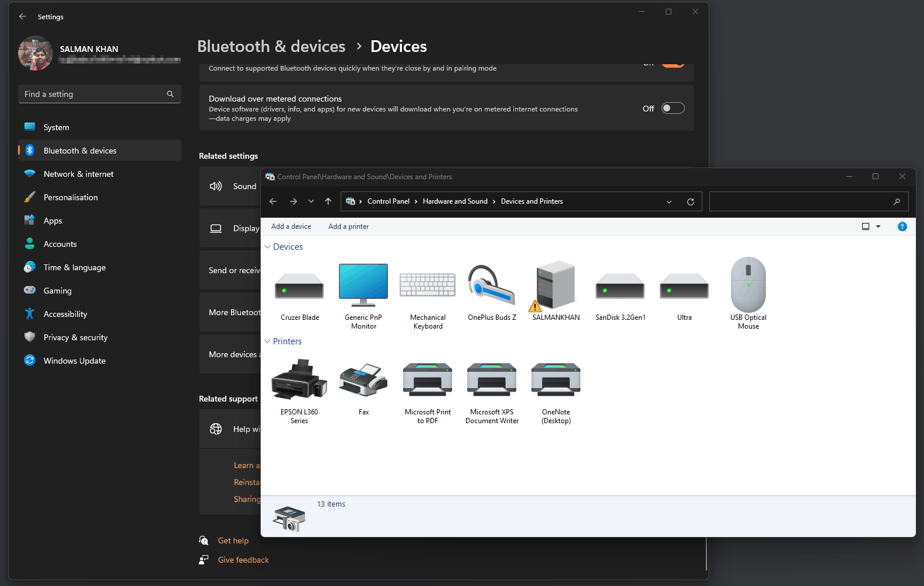The image size is (924, 586).
Task: Open Network & internet settings
Action: (x=79, y=174)
